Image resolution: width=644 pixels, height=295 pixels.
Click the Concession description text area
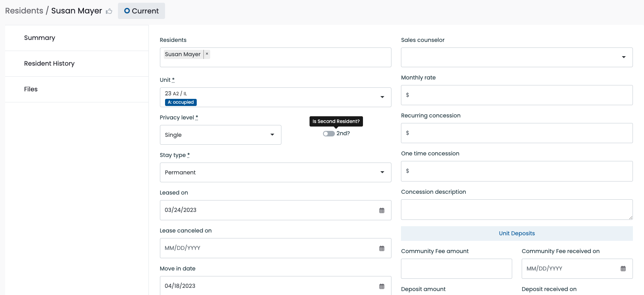(x=517, y=210)
